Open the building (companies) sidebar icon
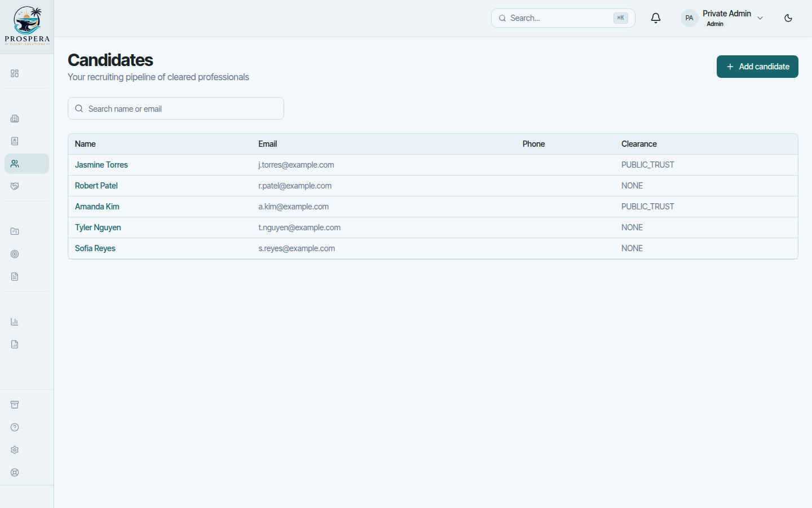This screenshot has width=812, height=508. click(x=15, y=119)
